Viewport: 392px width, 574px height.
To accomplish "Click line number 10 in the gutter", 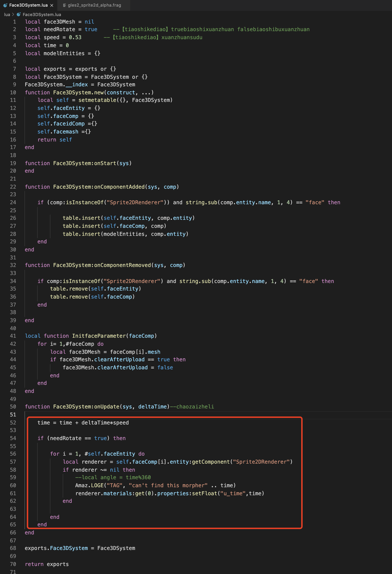I will 13,92.
